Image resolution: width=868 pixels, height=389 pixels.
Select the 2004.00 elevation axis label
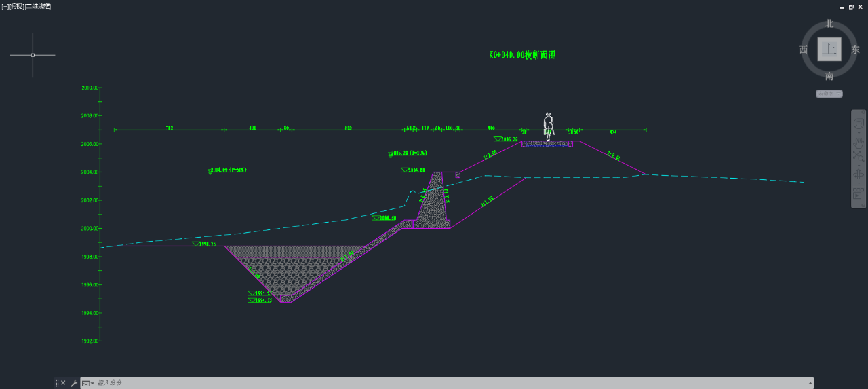(x=90, y=172)
